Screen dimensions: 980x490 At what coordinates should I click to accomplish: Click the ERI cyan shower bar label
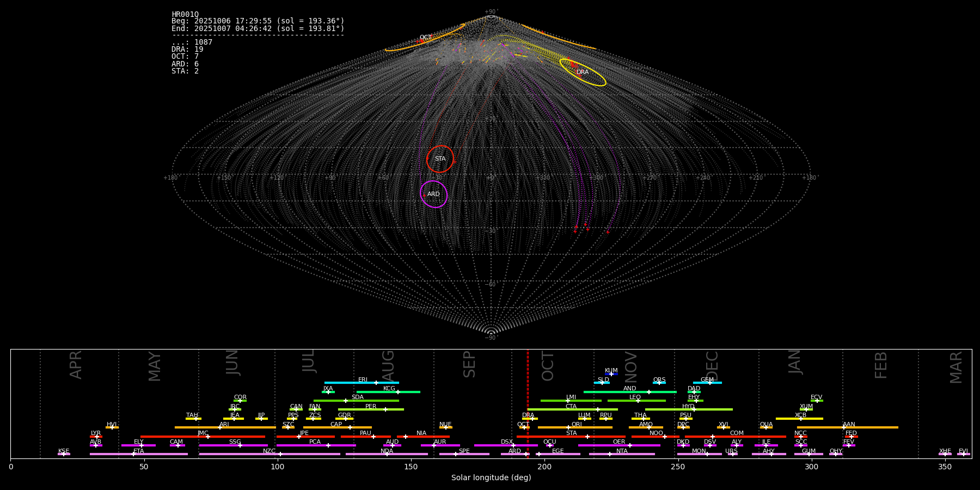click(363, 380)
